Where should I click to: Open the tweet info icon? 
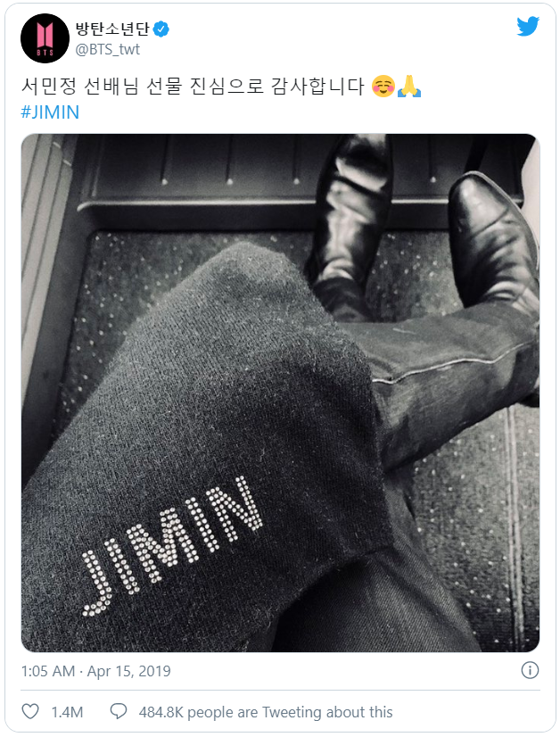530,670
